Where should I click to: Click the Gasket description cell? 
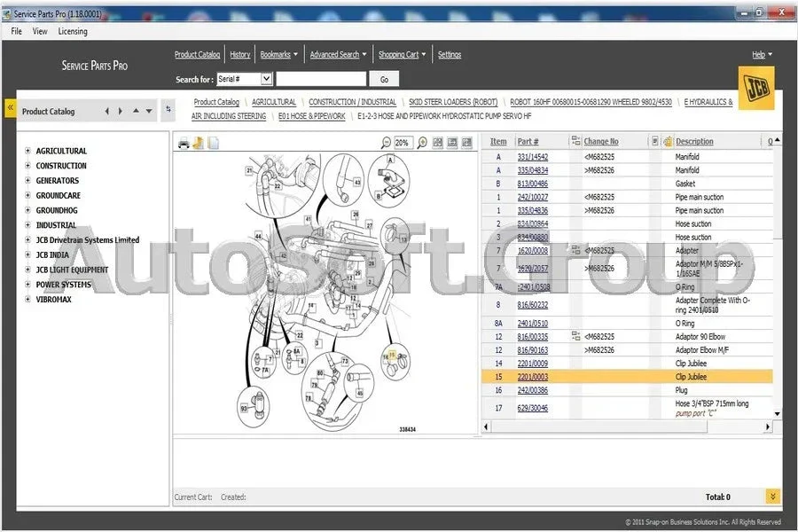(x=685, y=184)
